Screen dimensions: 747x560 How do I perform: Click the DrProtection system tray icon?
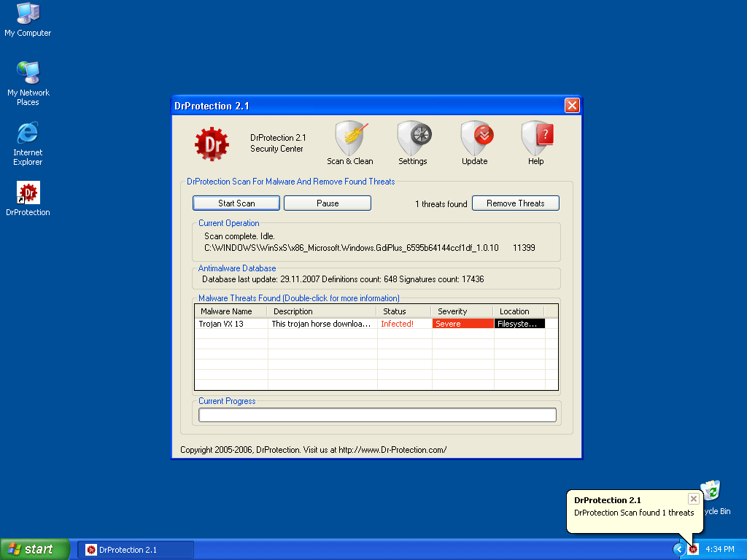pyautogui.click(x=693, y=549)
